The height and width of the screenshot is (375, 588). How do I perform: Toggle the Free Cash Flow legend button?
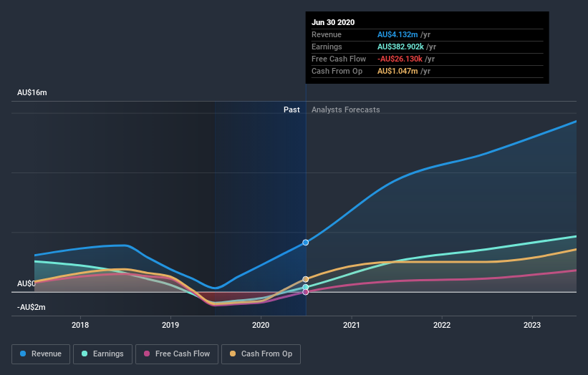pyautogui.click(x=177, y=354)
